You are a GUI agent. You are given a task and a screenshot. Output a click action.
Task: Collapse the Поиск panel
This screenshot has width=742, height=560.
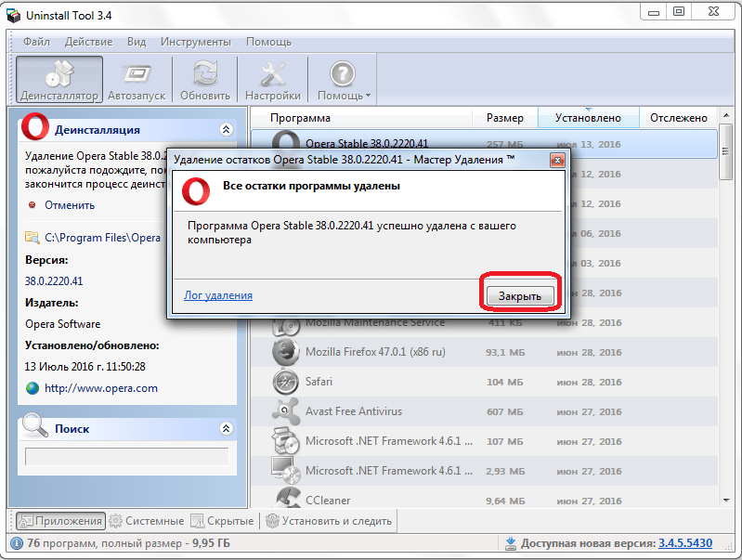[227, 428]
